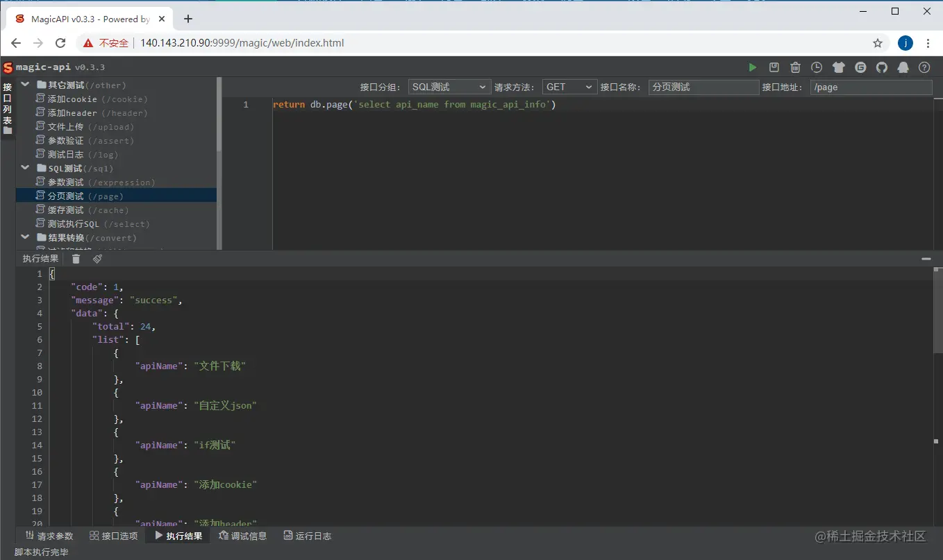Click the 脚本执行完毕 status bar message
Viewport: 943px width, 560px height.
pyautogui.click(x=42, y=552)
